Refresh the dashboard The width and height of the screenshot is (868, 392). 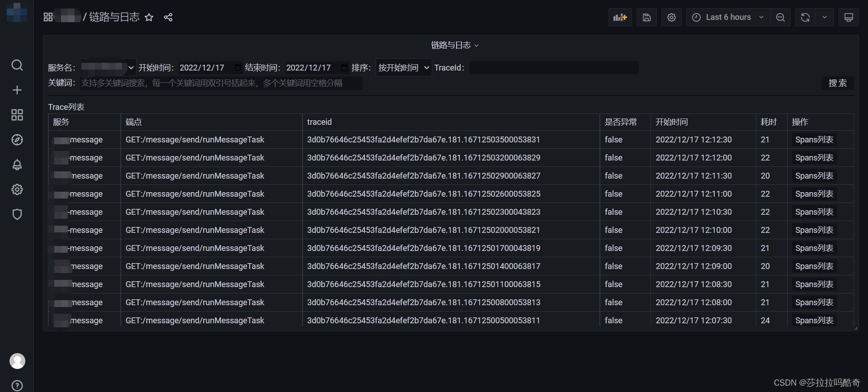coord(805,17)
